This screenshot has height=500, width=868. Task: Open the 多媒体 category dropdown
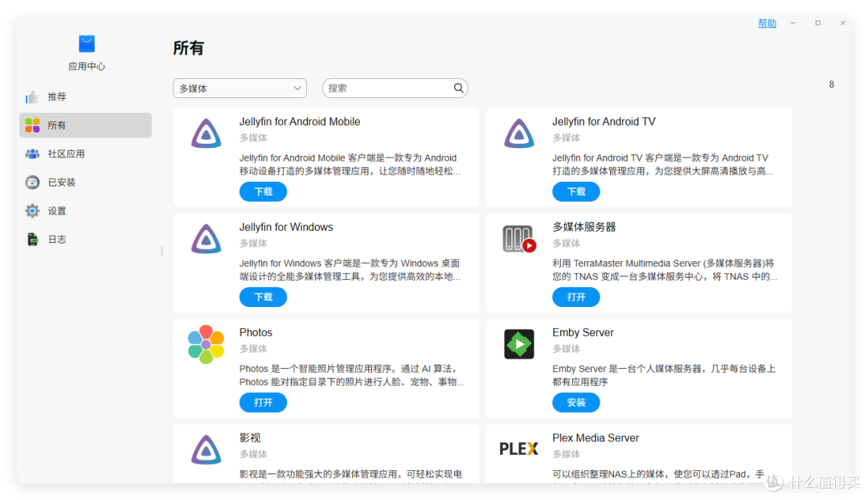[240, 88]
